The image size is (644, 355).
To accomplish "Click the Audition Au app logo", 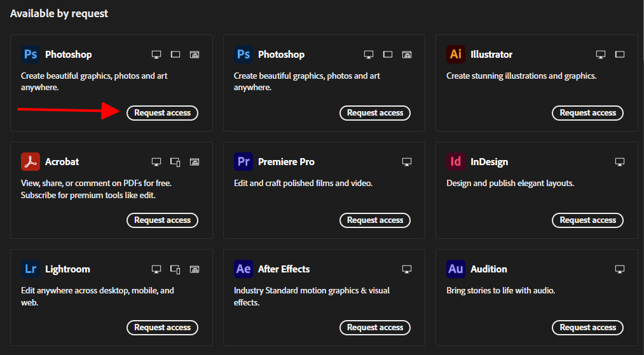I will click(455, 269).
